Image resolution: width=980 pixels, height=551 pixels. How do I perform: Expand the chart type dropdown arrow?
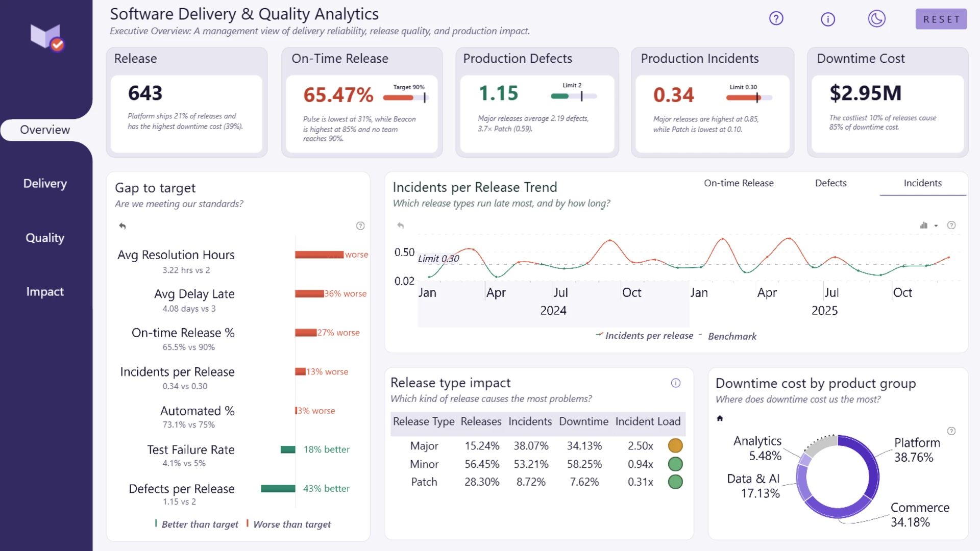click(x=936, y=226)
